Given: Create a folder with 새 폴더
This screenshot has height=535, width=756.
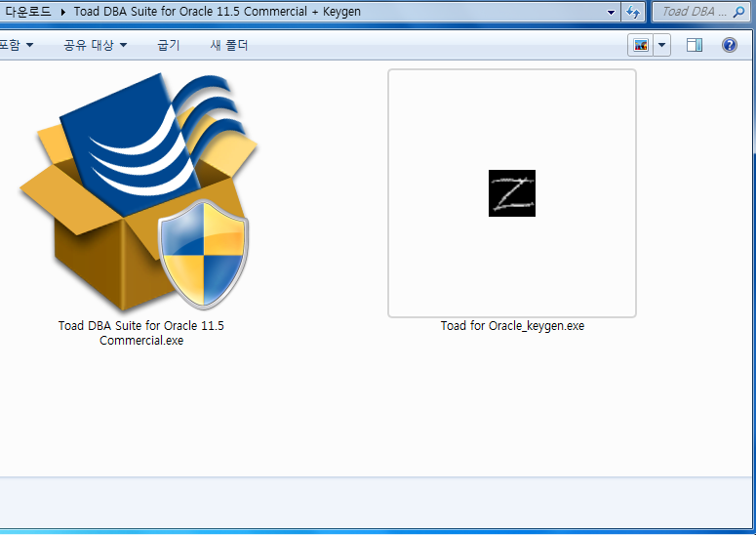Looking at the screenshot, I should [x=229, y=45].
